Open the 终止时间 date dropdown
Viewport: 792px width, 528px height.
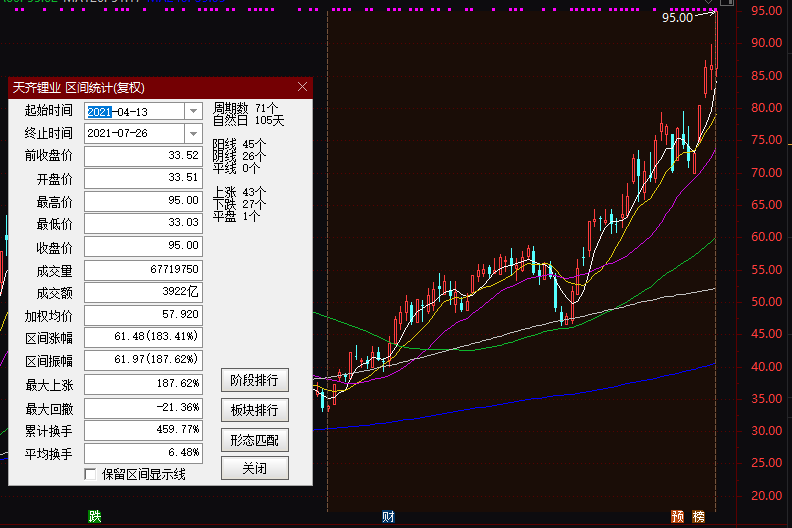click(x=193, y=133)
